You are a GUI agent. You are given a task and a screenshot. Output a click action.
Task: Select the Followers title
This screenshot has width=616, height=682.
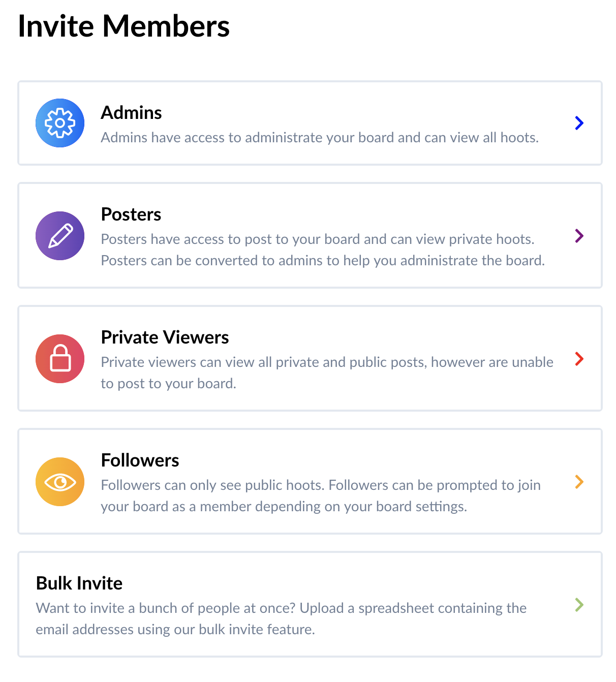pyautogui.click(x=140, y=460)
